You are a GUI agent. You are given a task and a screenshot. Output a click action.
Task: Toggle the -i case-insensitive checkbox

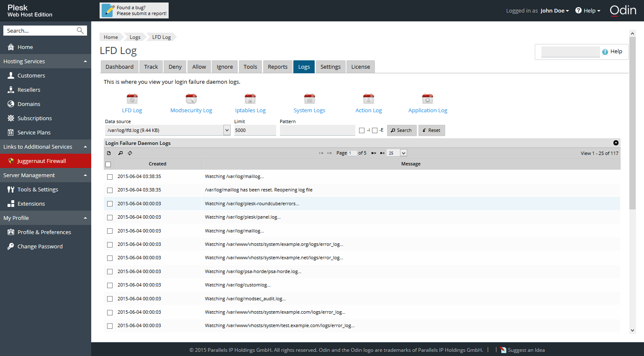[x=362, y=131]
